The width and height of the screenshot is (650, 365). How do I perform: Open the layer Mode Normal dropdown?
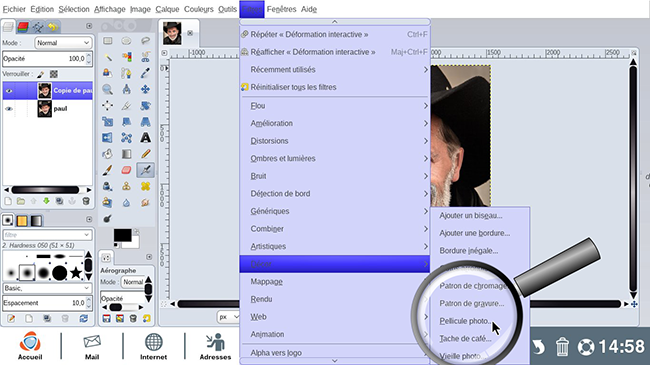pos(63,43)
